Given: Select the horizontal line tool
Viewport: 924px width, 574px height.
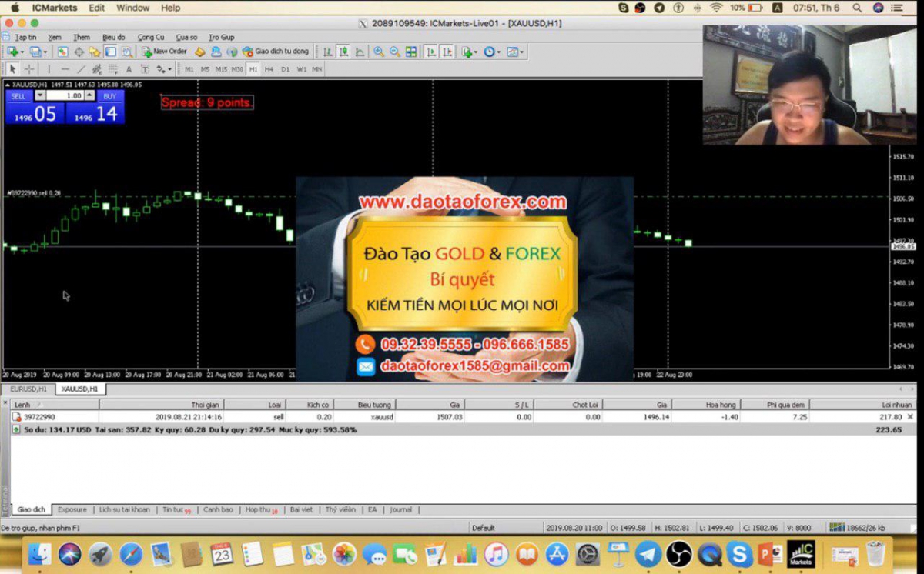Looking at the screenshot, I should (x=65, y=69).
